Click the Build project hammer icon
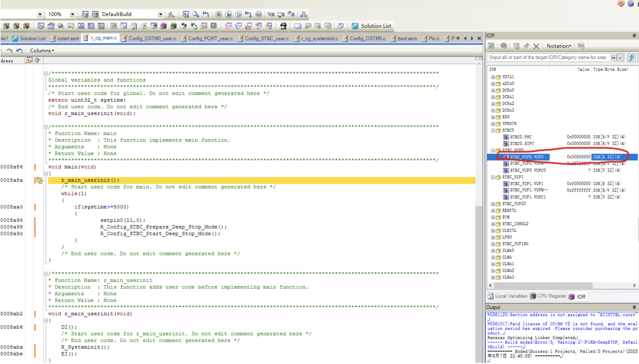The height and width of the screenshot is (364, 639). [171, 14]
